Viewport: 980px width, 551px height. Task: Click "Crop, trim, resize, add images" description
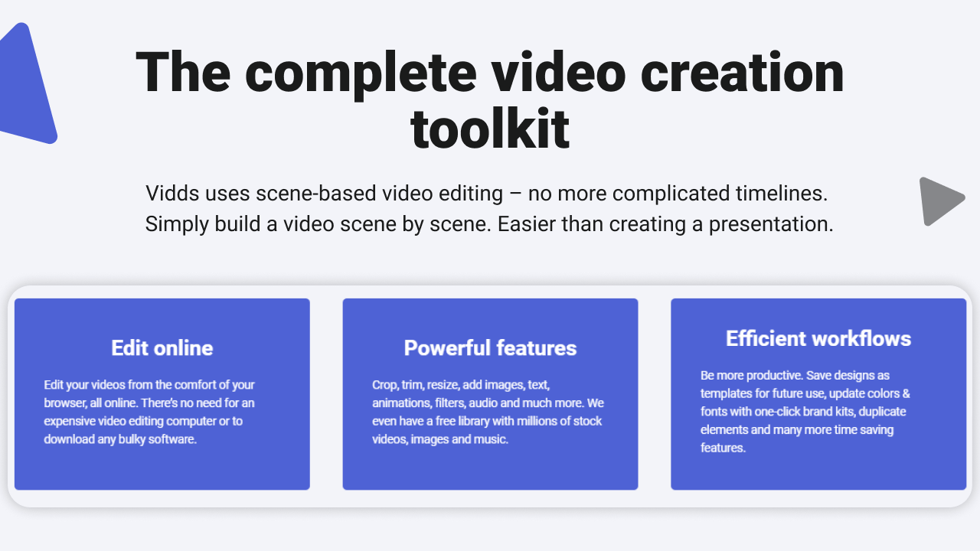(461, 385)
